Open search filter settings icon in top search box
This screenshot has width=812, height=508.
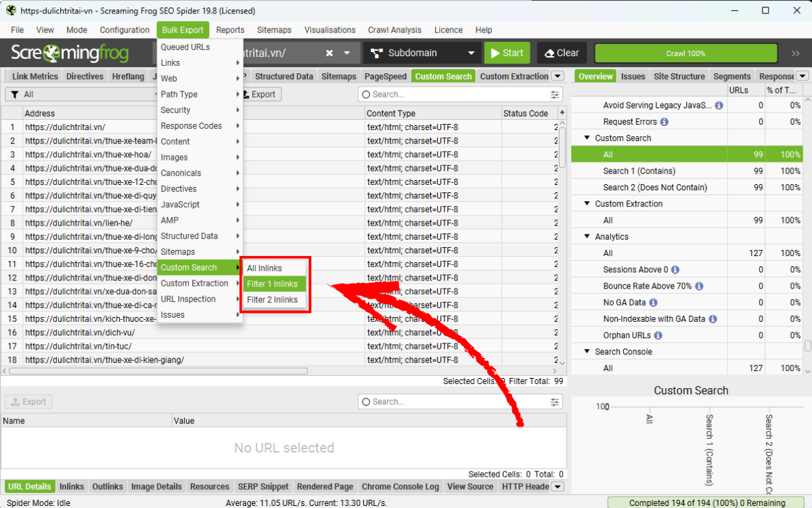[x=555, y=95]
